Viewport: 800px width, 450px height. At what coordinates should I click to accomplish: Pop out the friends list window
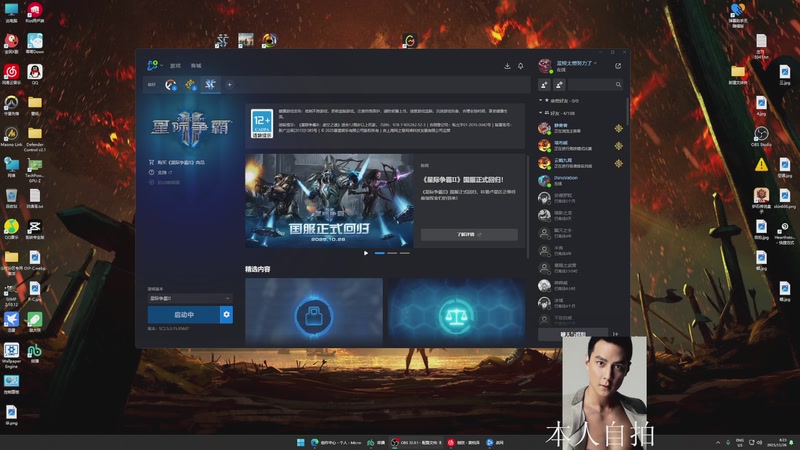(618, 66)
